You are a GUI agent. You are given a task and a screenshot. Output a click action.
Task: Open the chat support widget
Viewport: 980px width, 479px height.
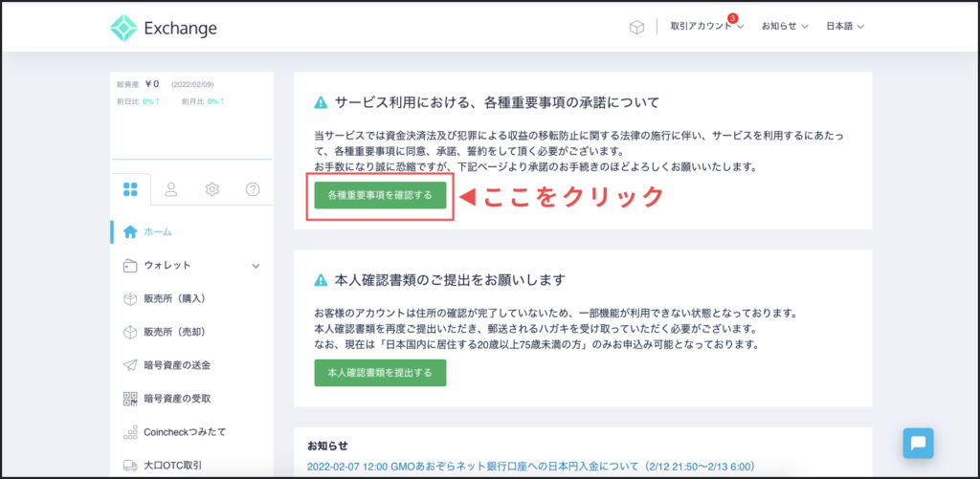(918, 443)
